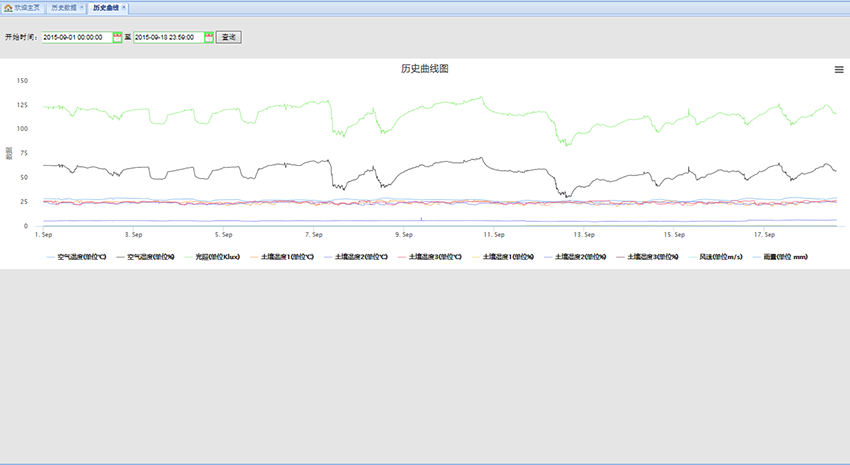850x465 pixels.
Task: Click the home icon on 欢迎主页 tab
Action: pos(8,7)
